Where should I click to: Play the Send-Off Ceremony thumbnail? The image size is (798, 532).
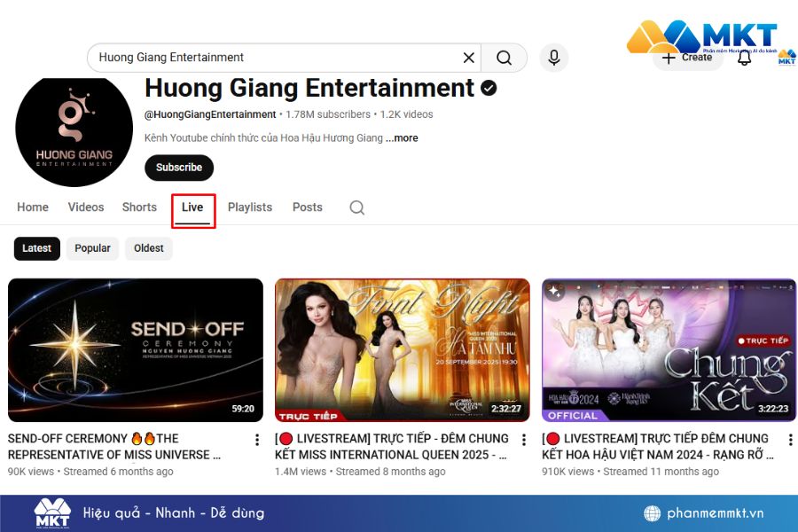click(x=136, y=349)
